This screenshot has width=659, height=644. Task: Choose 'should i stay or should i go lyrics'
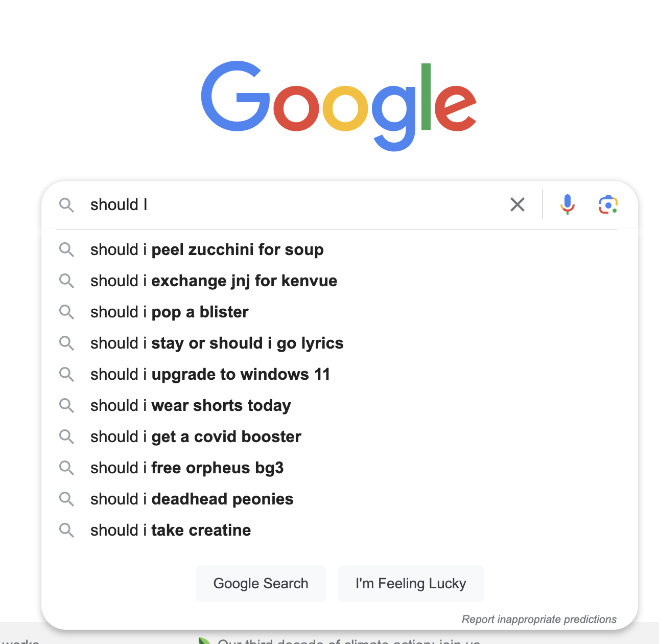pyautogui.click(x=217, y=343)
